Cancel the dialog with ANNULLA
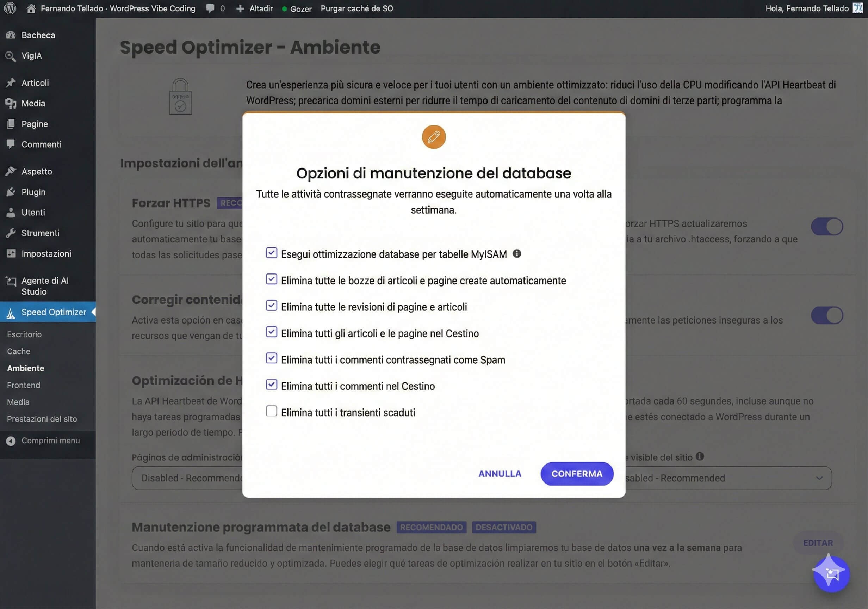 pos(500,474)
